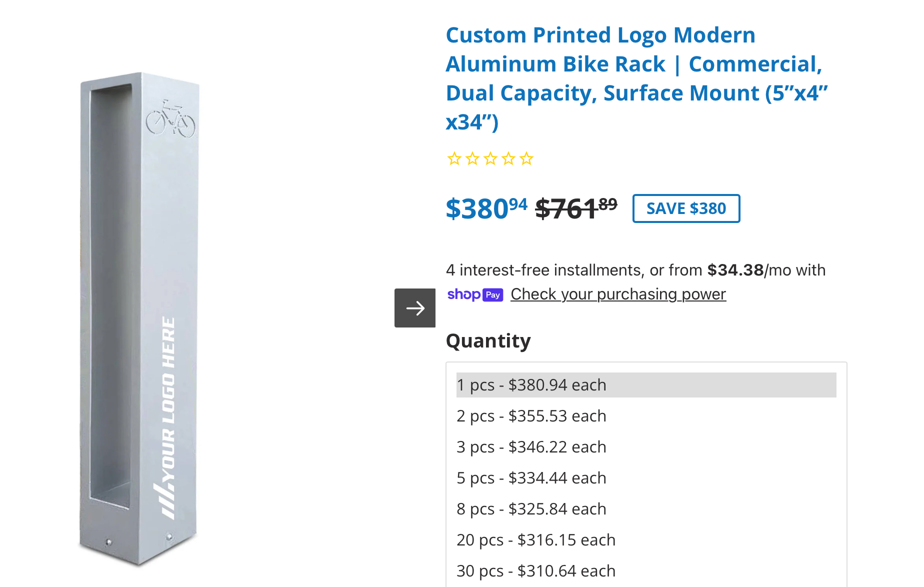Click the $380.94 sale price
Screen dimensions: 924x587
pos(486,208)
